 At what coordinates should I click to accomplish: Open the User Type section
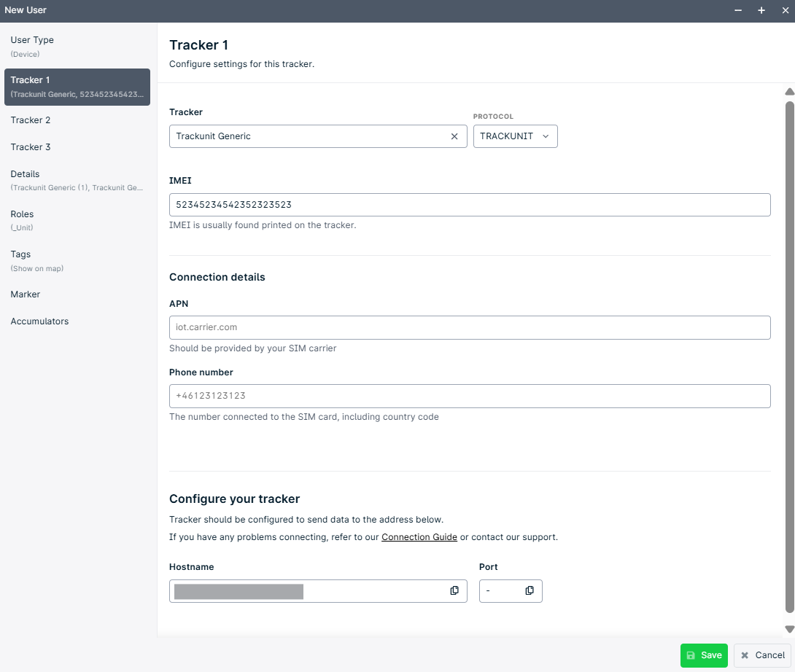[x=77, y=47]
